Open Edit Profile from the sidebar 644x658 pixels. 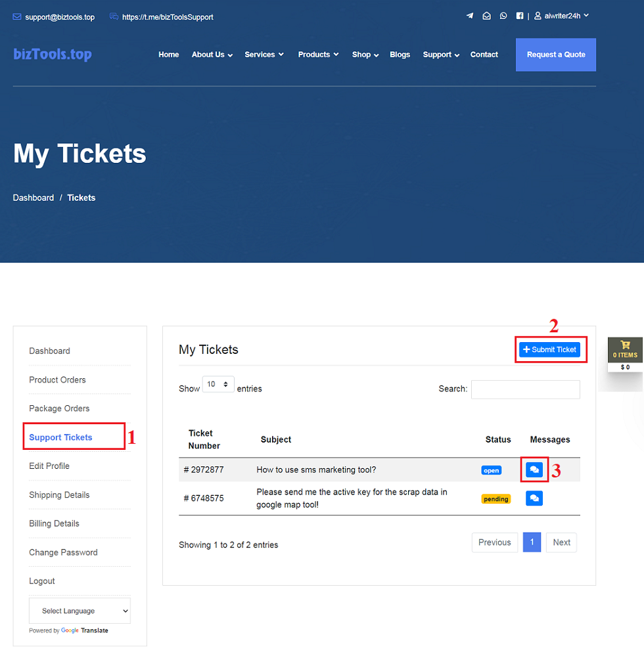tap(49, 466)
